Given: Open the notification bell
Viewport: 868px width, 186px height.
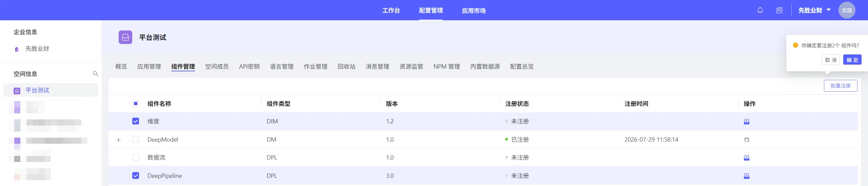Looking at the screenshot, I should pos(760,10).
